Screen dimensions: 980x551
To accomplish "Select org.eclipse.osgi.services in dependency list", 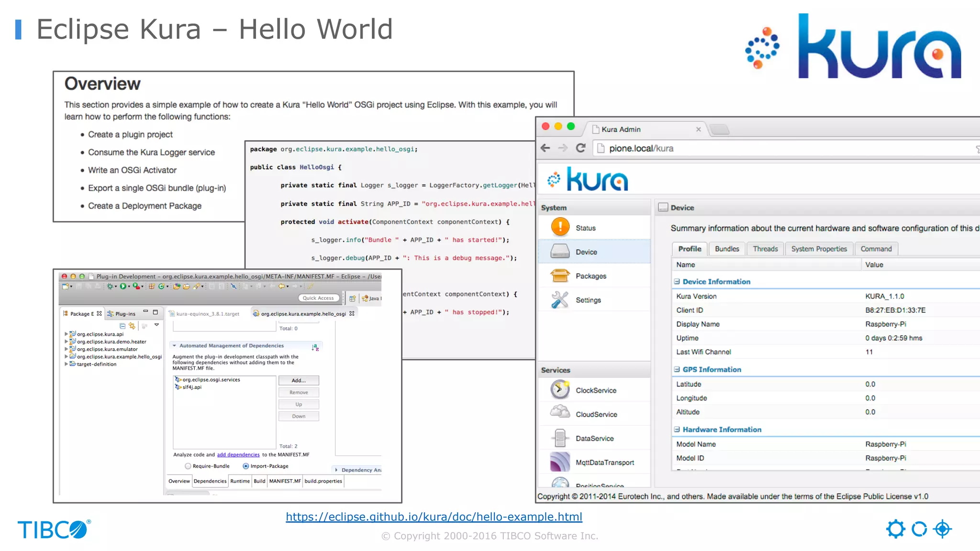I will tap(207, 380).
